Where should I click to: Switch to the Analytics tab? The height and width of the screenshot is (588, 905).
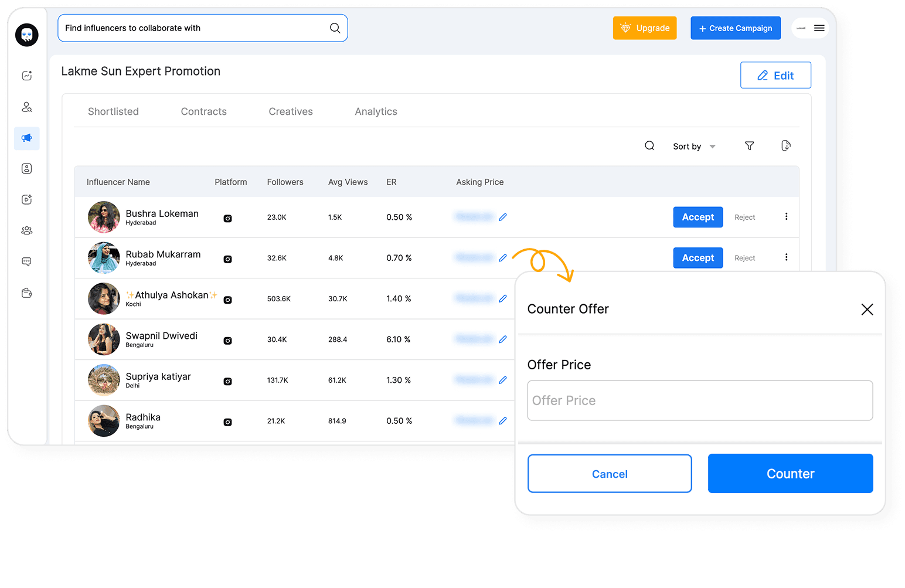click(376, 111)
